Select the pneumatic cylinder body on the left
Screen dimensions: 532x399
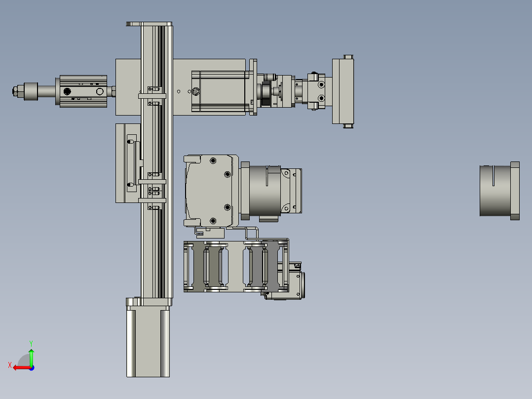(x=83, y=91)
